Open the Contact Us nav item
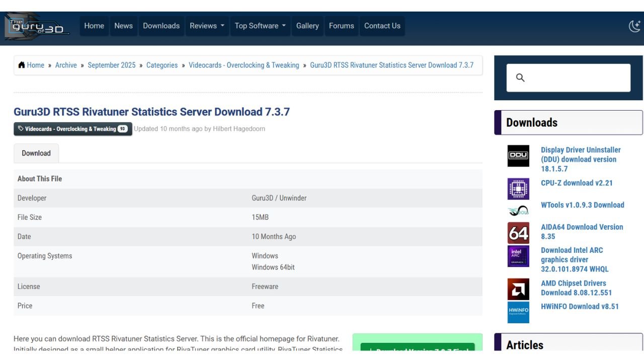The image size is (644, 362). click(x=382, y=26)
